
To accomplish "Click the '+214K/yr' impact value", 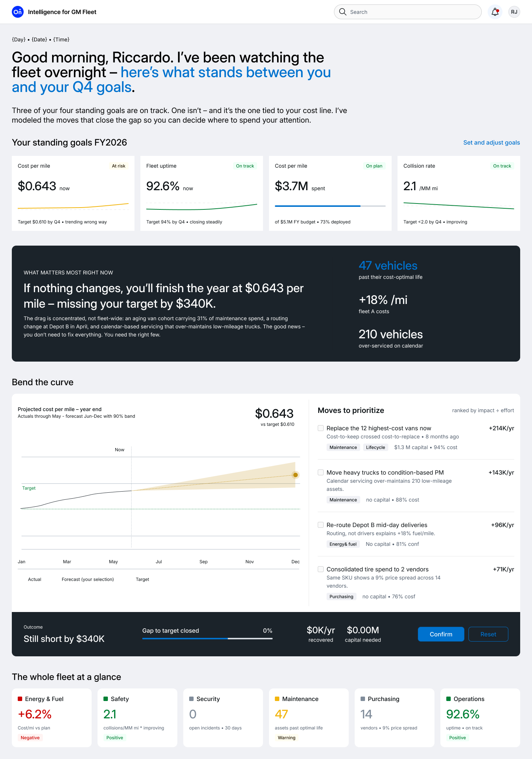I will 501,428.
